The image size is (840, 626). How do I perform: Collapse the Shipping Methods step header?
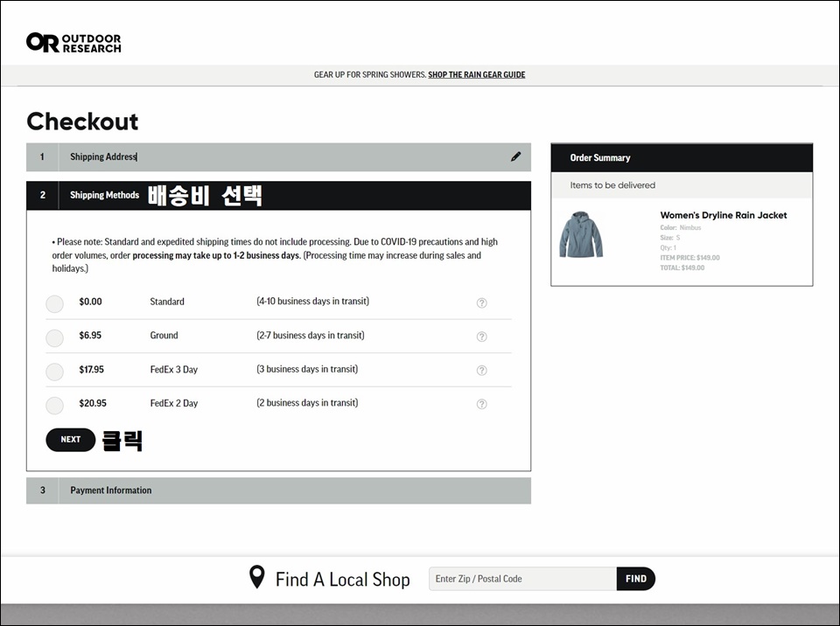click(278, 196)
